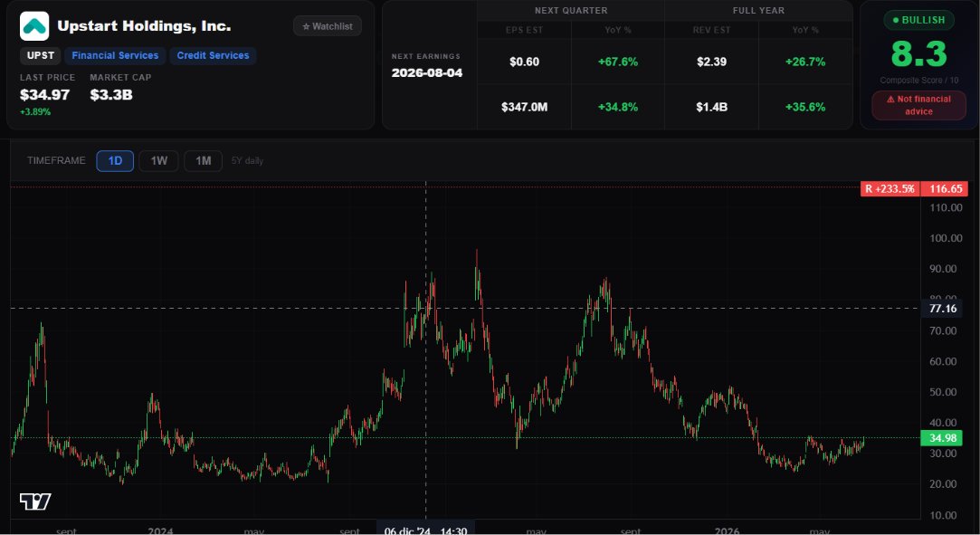Screen dimensions: 980x535
Task: Click the +3.89% price change
Action: click(x=35, y=112)
